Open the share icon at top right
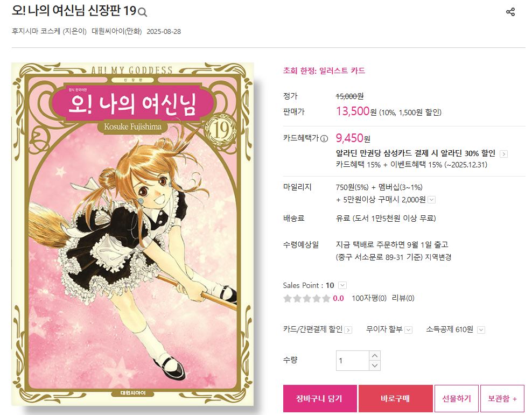 [510, 12]
